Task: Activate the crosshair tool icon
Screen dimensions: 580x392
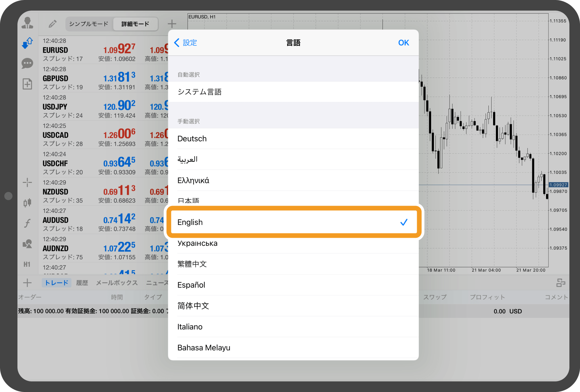Action: (27, 182)
